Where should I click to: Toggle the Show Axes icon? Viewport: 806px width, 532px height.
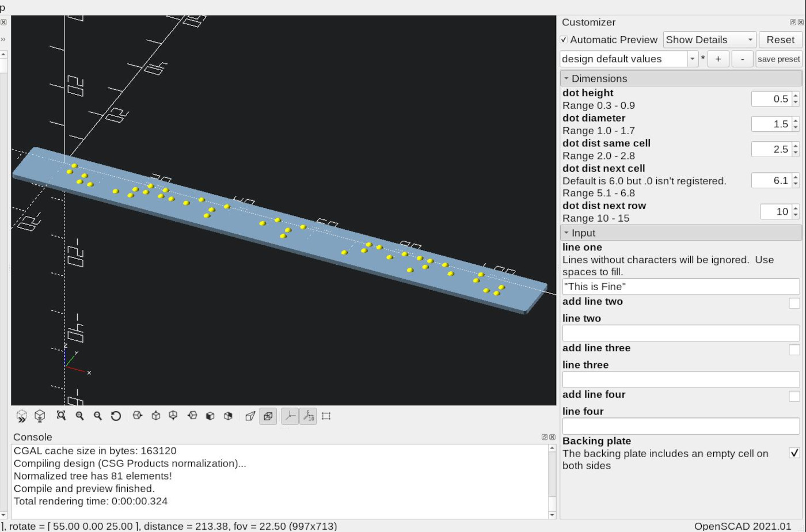[290, 416]
